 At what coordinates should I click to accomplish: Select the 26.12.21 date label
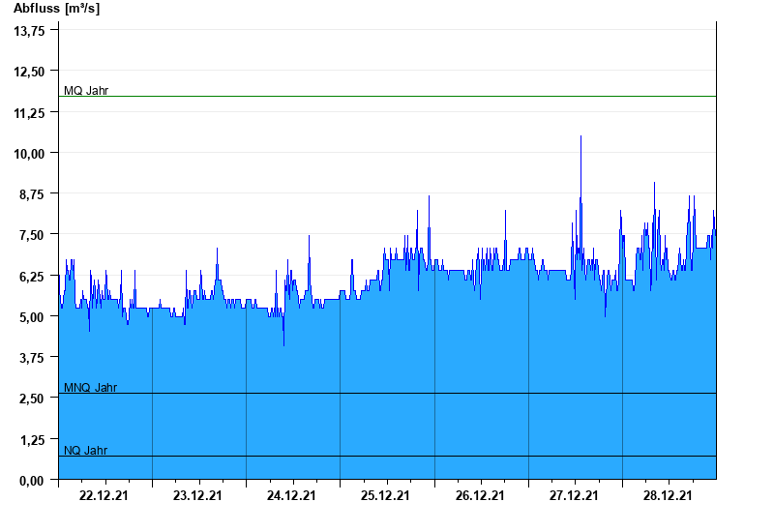click(x=480, y=495)
